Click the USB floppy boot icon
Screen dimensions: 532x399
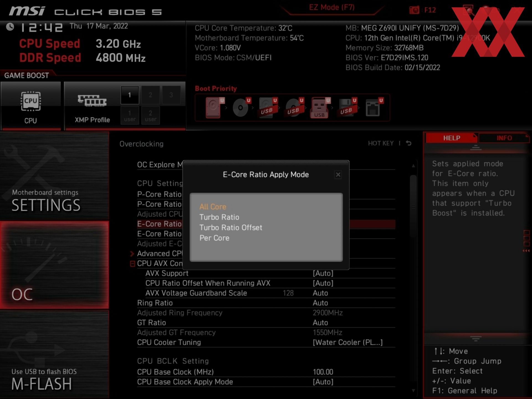pyautogui.click(x=347, y=108)
